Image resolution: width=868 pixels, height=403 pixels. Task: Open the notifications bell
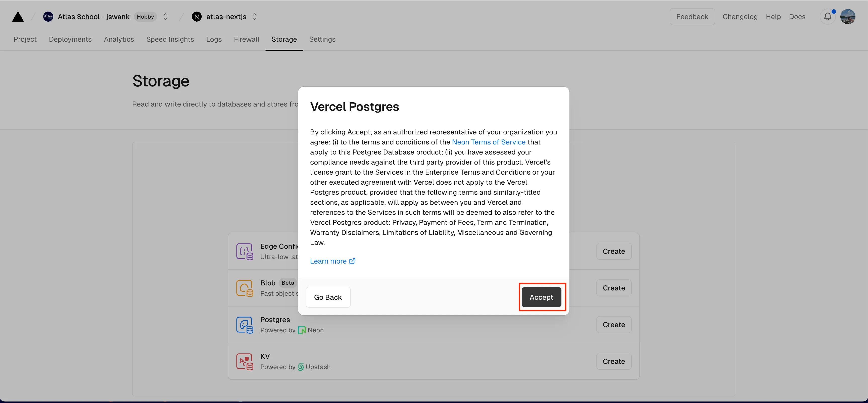point(828,17)
